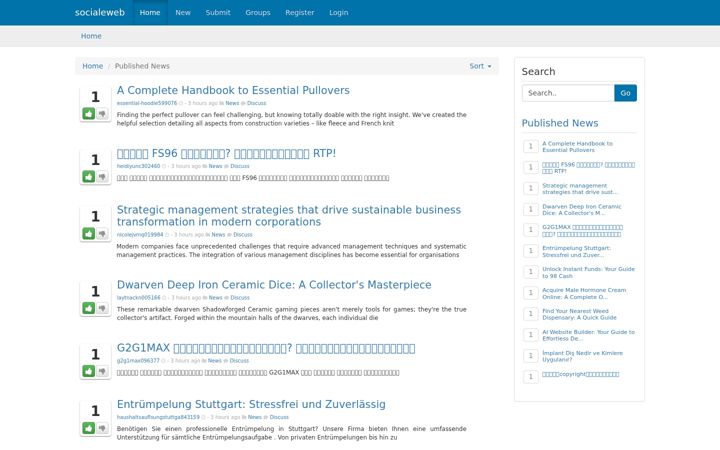Open the Login page
The image size is (720, 450).
(338, 12)
